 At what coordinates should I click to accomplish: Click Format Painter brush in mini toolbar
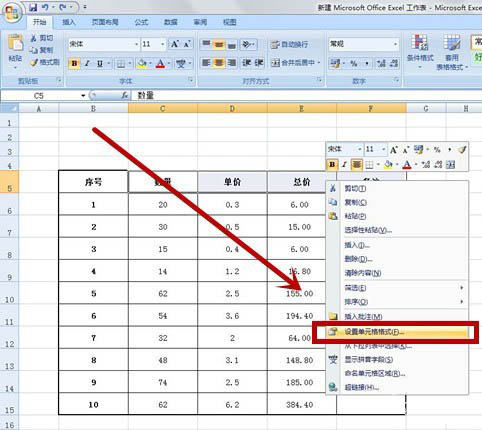(x=462, y=149)
